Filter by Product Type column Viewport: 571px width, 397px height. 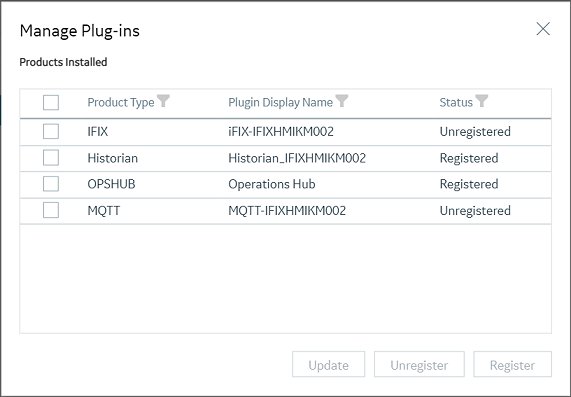coord(163,101)
